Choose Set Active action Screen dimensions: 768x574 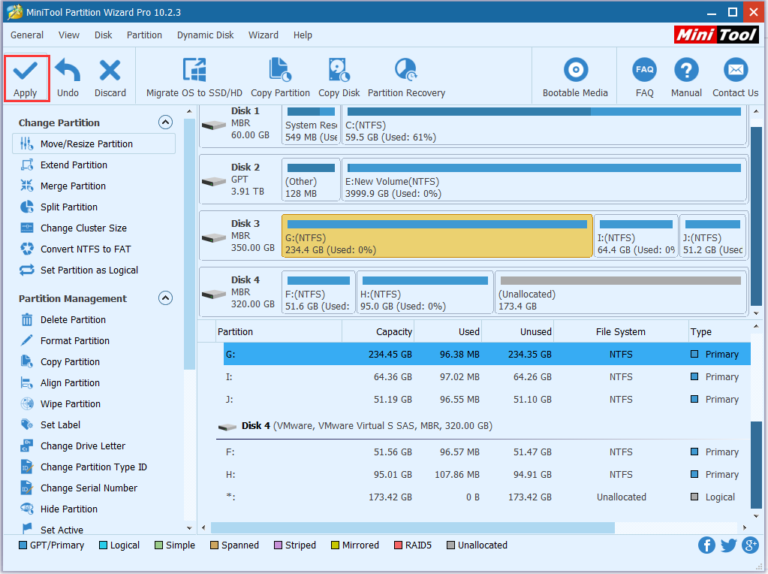click(x=61, y=530)
